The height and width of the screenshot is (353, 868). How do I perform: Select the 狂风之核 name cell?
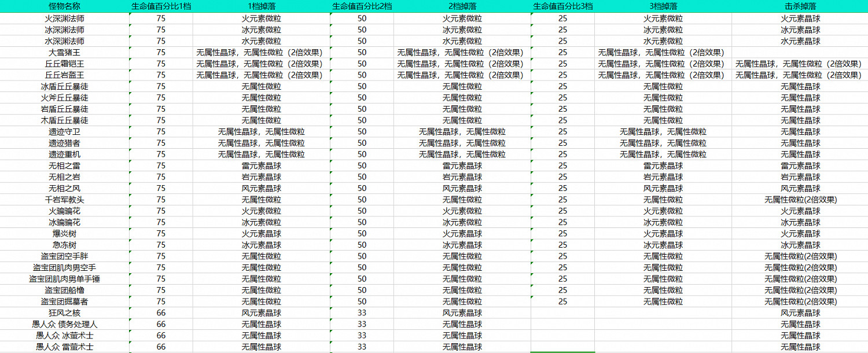pyautogui.click(x=64, y=313)
